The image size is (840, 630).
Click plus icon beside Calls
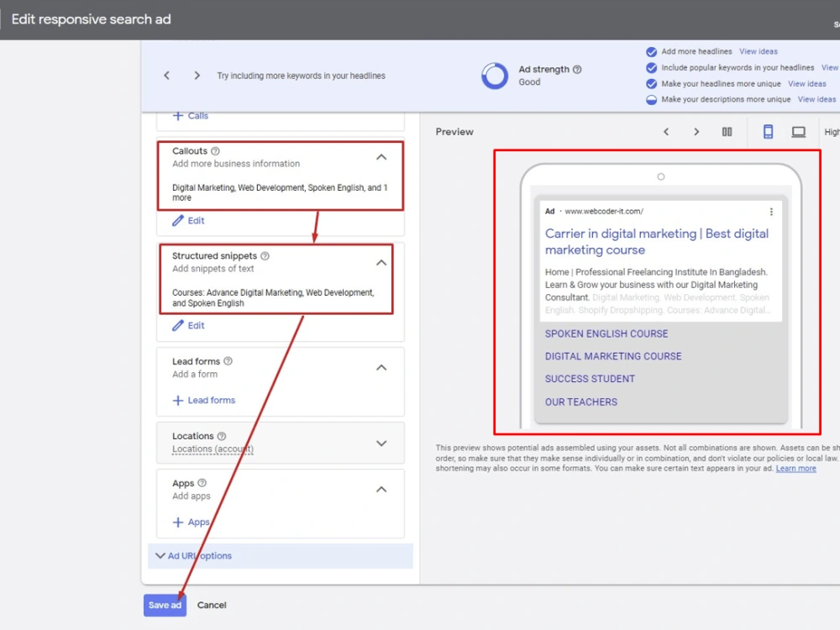point(178,116)
